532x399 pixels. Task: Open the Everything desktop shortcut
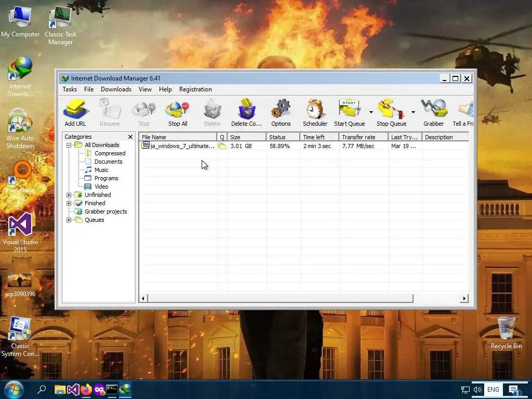(21, 177)
